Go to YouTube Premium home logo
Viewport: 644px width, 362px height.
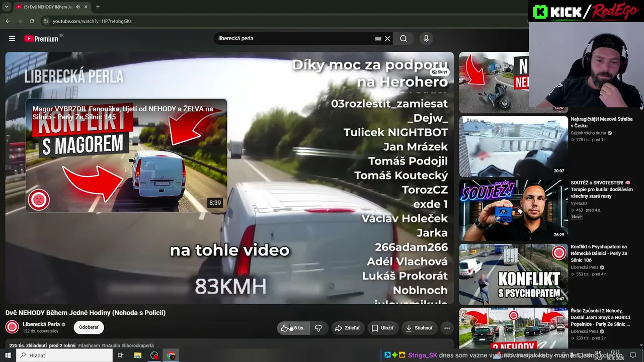point(41,39)
